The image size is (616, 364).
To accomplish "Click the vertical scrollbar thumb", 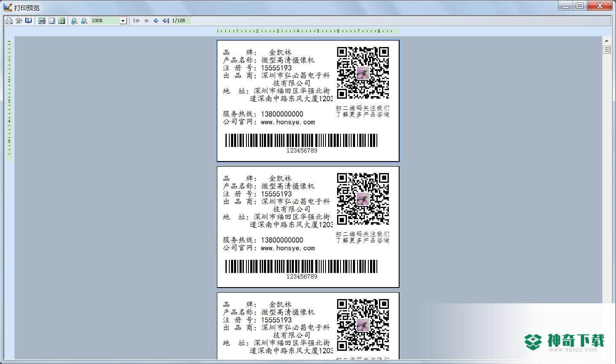I will (607, 50).
